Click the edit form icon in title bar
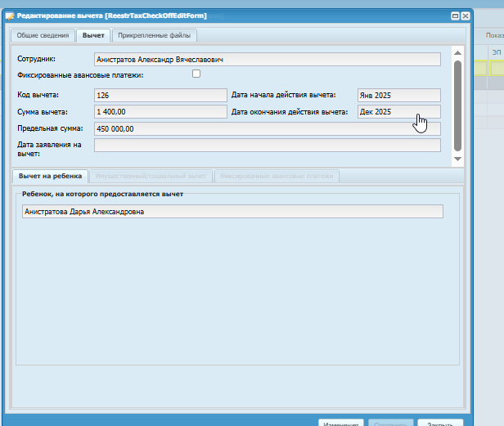 10,16
